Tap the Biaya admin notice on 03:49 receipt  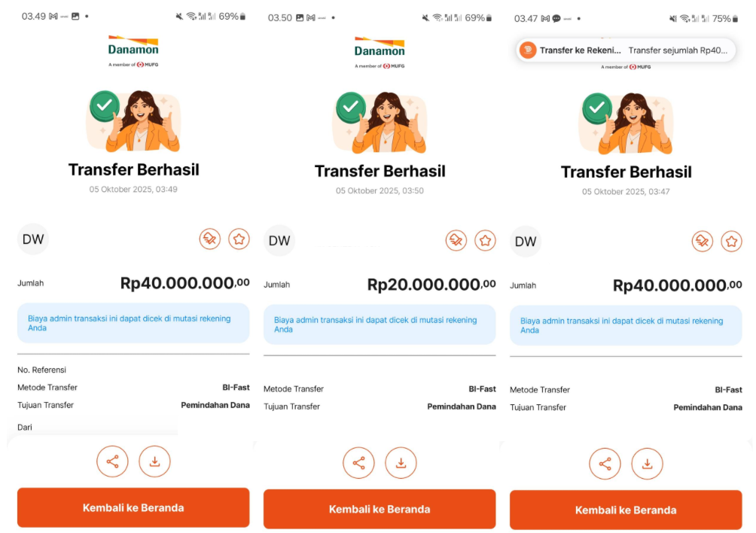(x=133, y=323)
